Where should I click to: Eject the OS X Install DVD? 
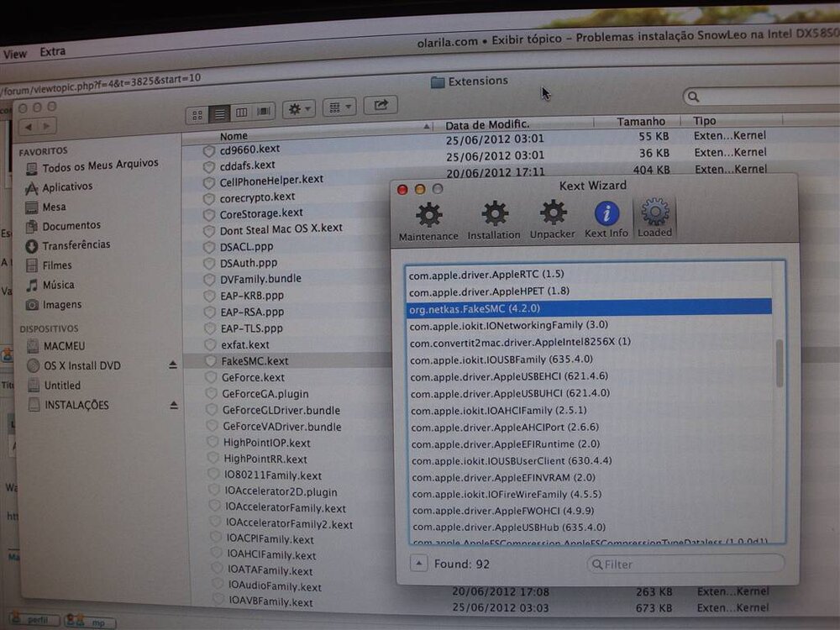(173, 365)
